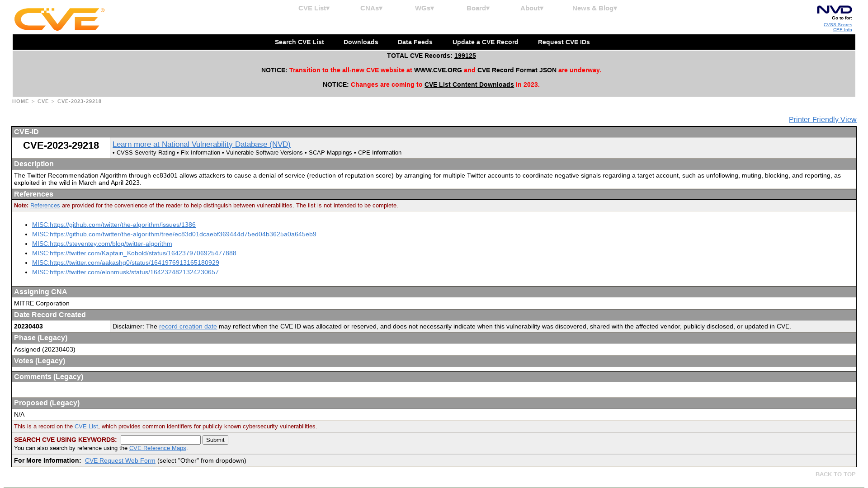Learn more at National Vulnerability Database link
Screen dimensions: 868x488
pos(201,144)
